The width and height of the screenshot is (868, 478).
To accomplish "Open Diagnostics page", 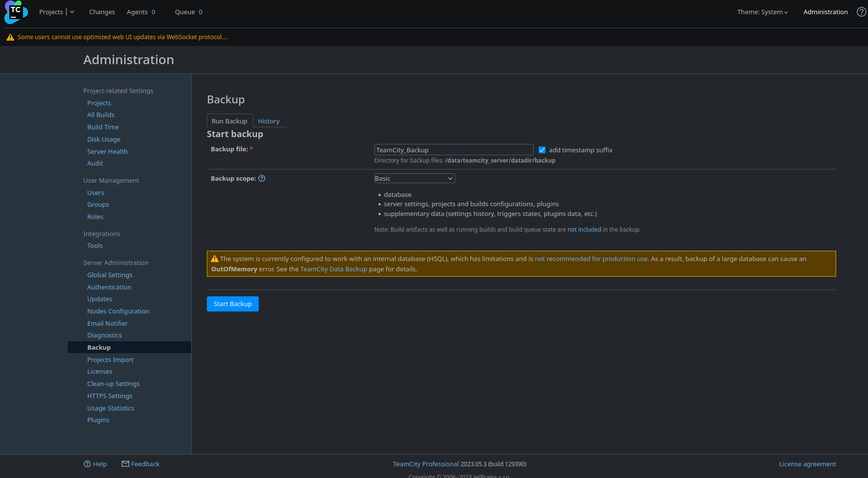I will [104, 335].
